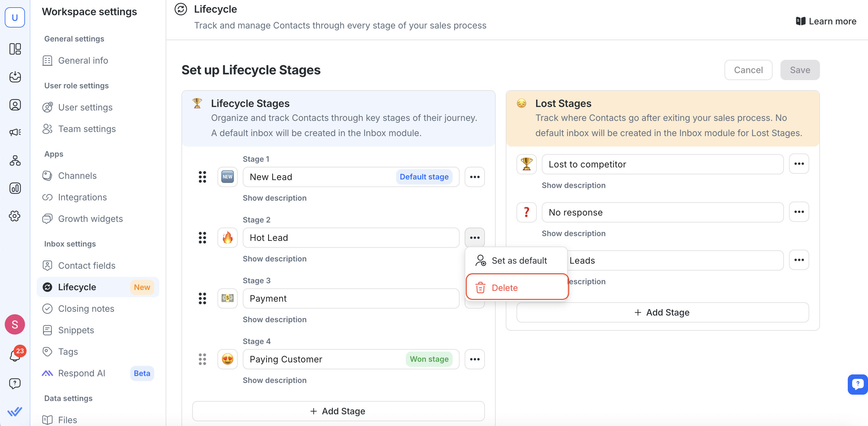Click the drag handle for Payment stage

(x=202, y=298)
